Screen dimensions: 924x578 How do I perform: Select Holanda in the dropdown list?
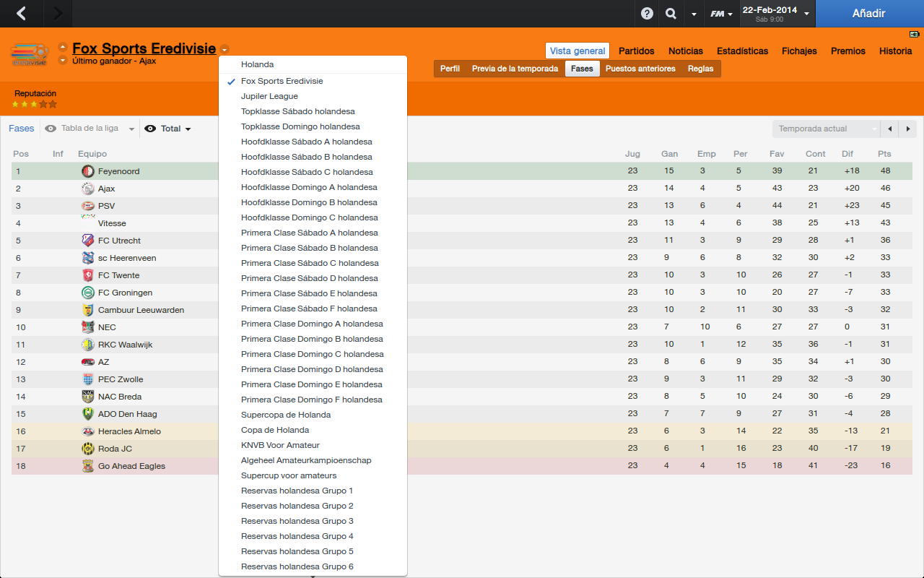coord(313,64)
